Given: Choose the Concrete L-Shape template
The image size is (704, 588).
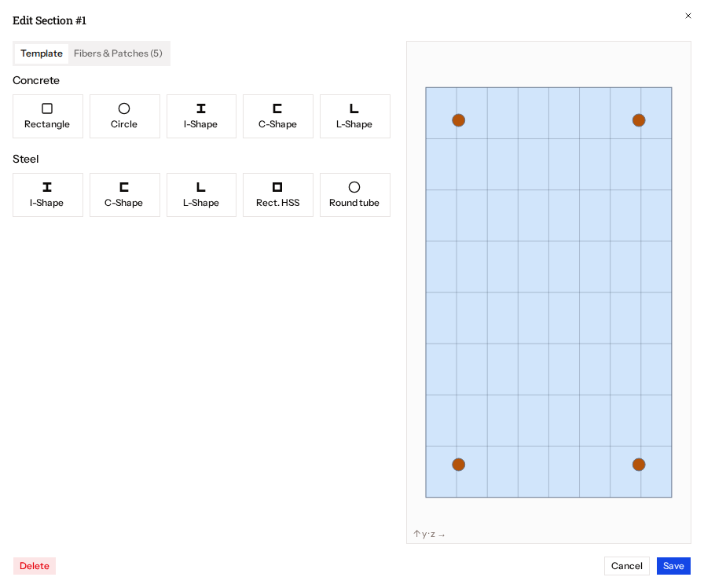Looking at the screenshot, I should 354,116.
